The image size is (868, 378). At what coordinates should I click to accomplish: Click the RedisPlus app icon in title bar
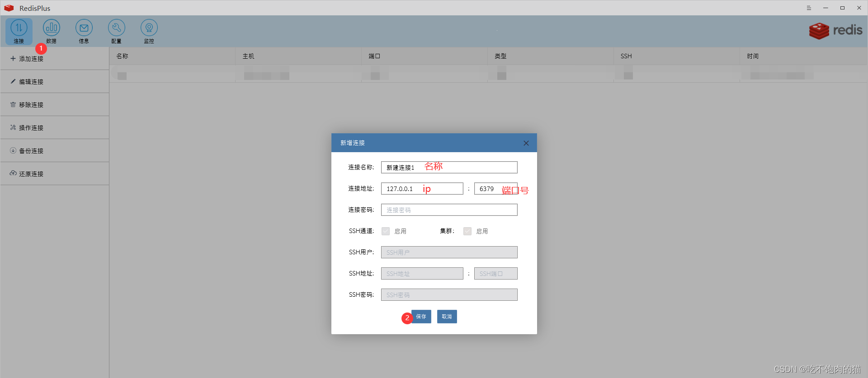point(9,8)
